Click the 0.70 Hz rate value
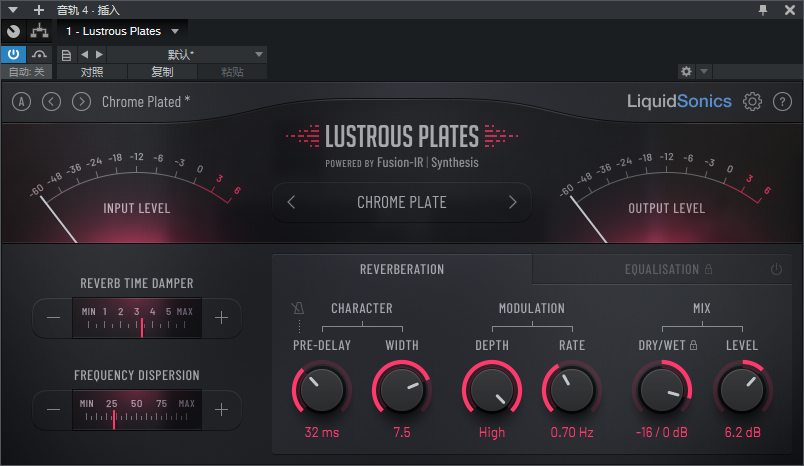This screenshot has height=466, width=804. tap(572, 432)
